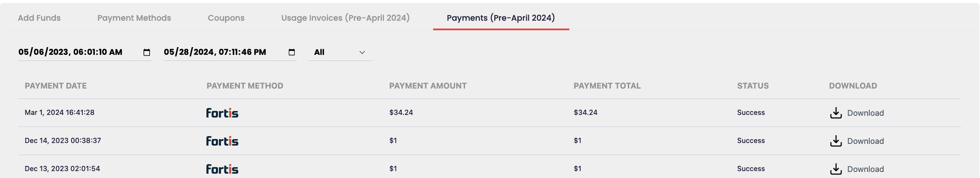Click download icon for Mar 1, 2024 payment
Viewport: 980px width, 178px height.
click(x=836, y=113)
